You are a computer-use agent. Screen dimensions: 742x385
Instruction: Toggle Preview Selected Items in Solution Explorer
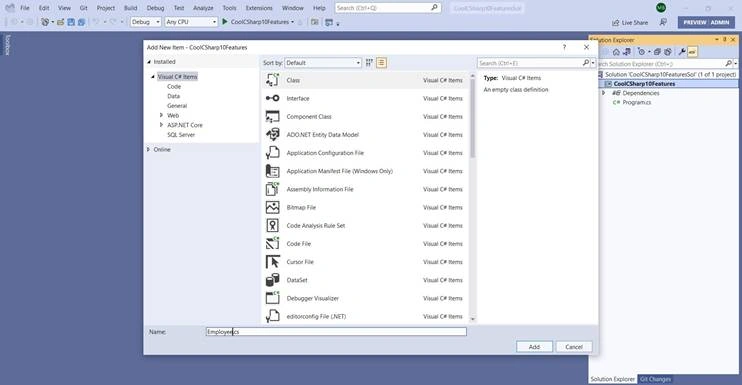[x=692, y=52]
